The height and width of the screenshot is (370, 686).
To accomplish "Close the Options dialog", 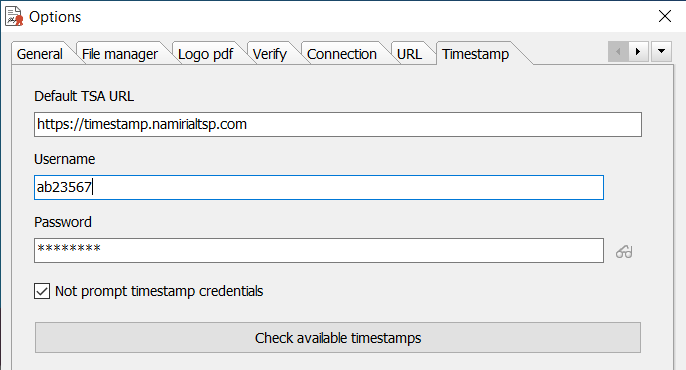I will [x=665, y=16].
